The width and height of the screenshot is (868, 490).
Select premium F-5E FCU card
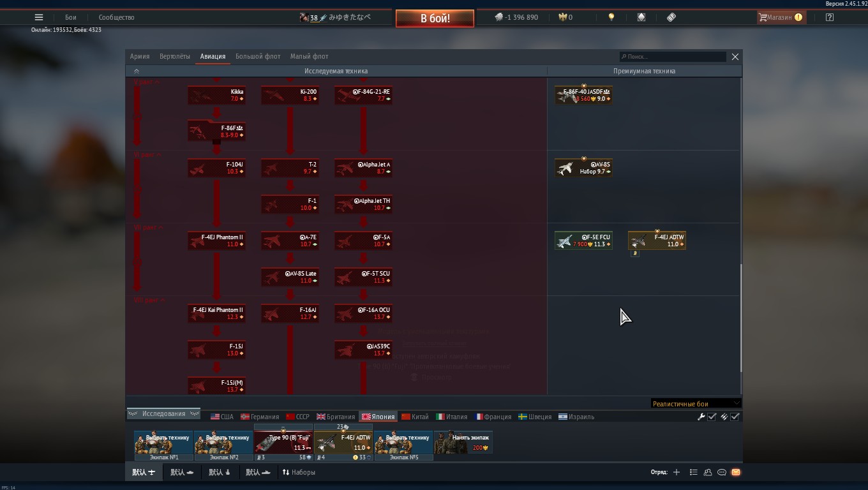click(x=583, y=241)
